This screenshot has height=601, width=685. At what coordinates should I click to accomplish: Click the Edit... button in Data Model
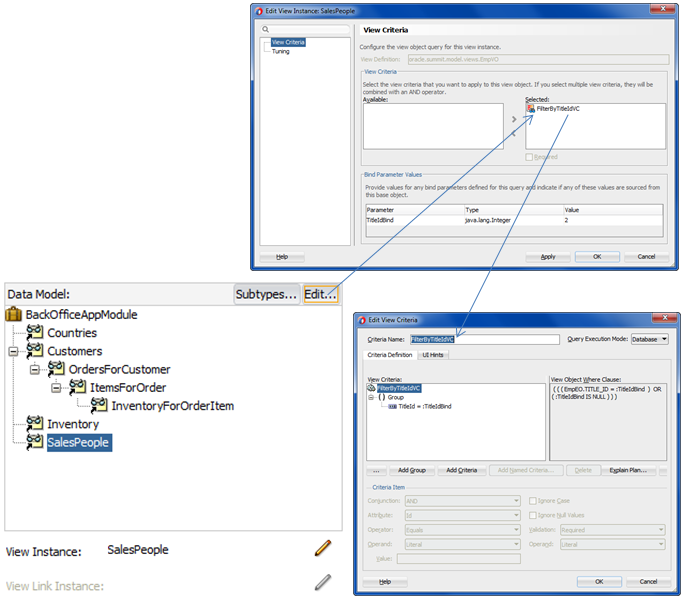pos(320,294)
